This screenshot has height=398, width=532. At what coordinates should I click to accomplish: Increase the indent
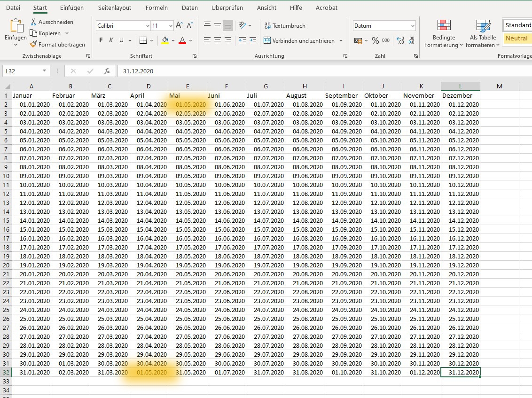click(x=253, y=40)
